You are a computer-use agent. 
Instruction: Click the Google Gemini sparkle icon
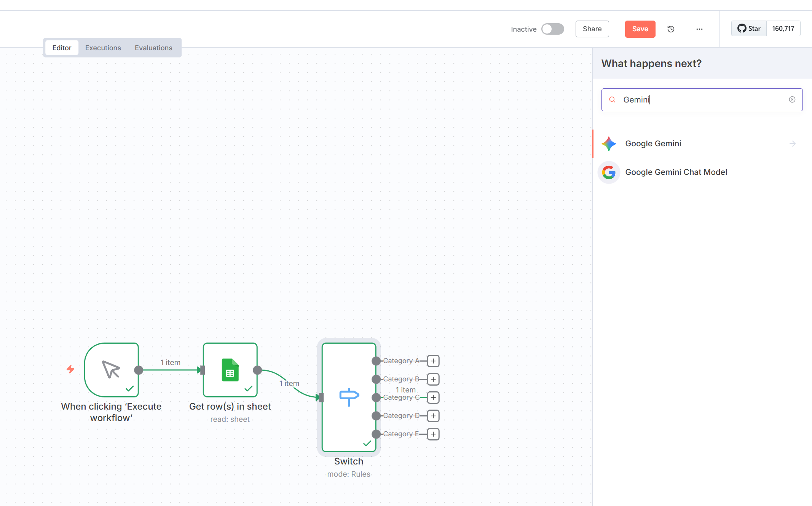(x=609, y=144)
